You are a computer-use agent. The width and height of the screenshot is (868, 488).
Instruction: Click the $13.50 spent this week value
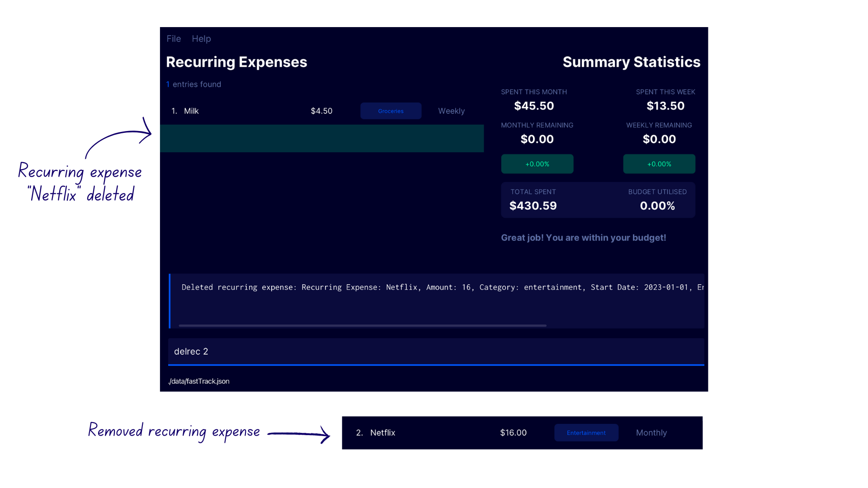[x=665, y=106]
